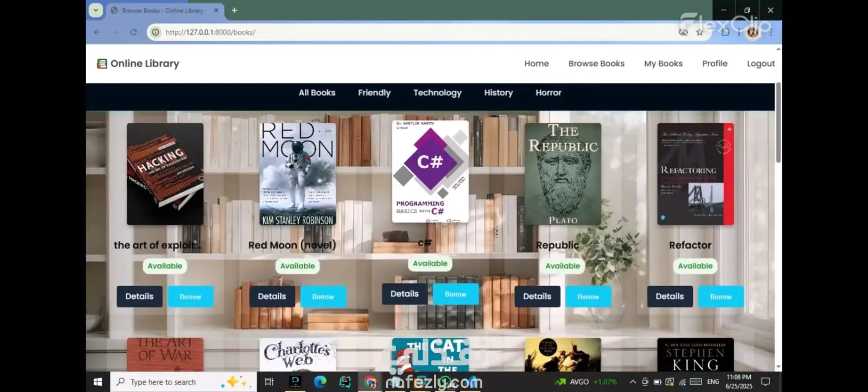Borrow the Red Moon novel
This screenshot has width=868, height=392.
click(323, 296)
